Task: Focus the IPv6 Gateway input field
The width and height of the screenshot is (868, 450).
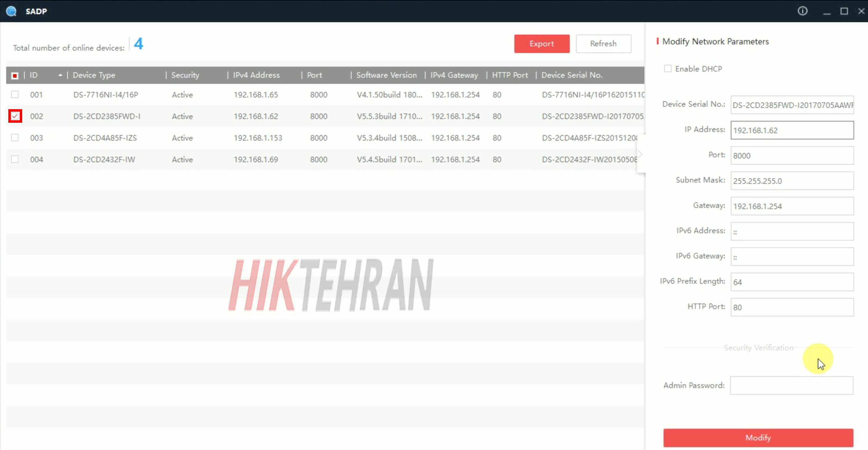Action: click(792, 257)
